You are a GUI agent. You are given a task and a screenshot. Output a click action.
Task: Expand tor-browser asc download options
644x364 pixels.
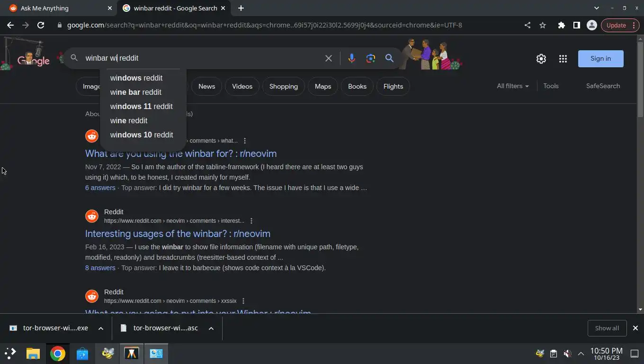(x=211, y=328)
